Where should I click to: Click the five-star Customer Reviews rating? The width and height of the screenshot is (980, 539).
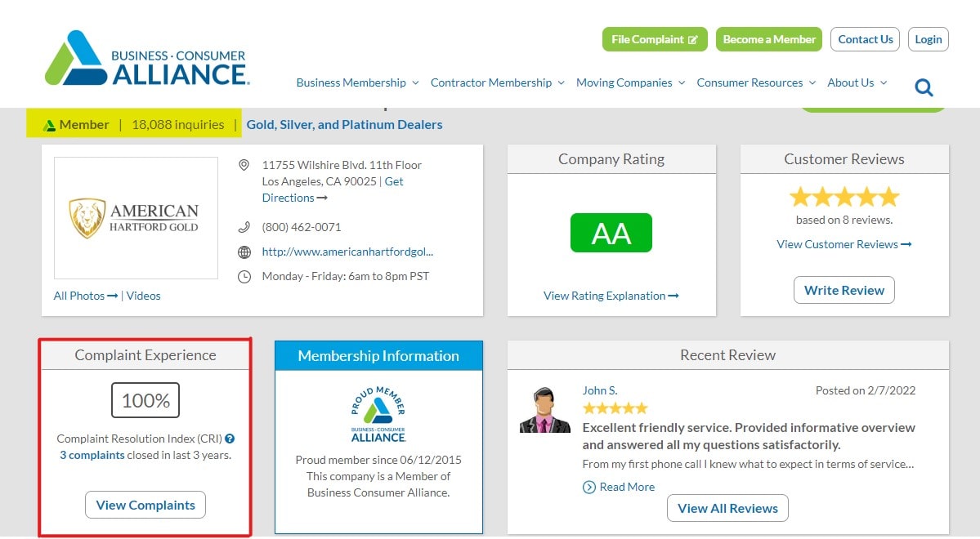tap(844, 197)
